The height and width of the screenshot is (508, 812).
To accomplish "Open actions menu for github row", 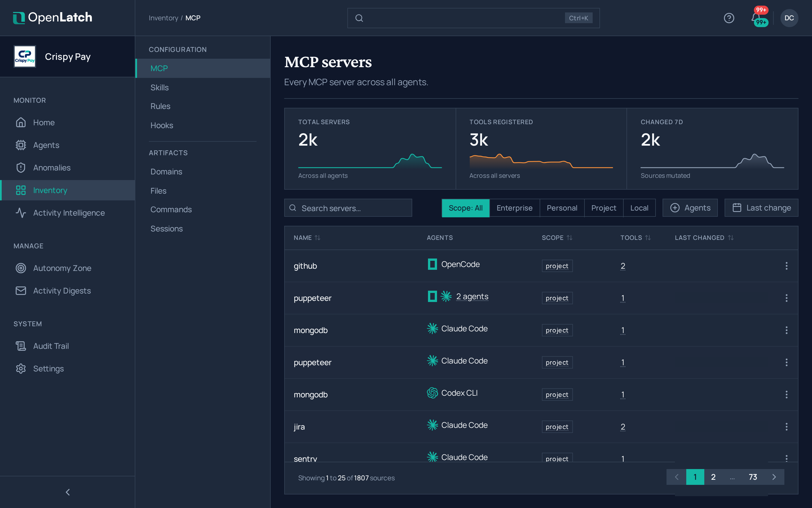I will [786, 266].
